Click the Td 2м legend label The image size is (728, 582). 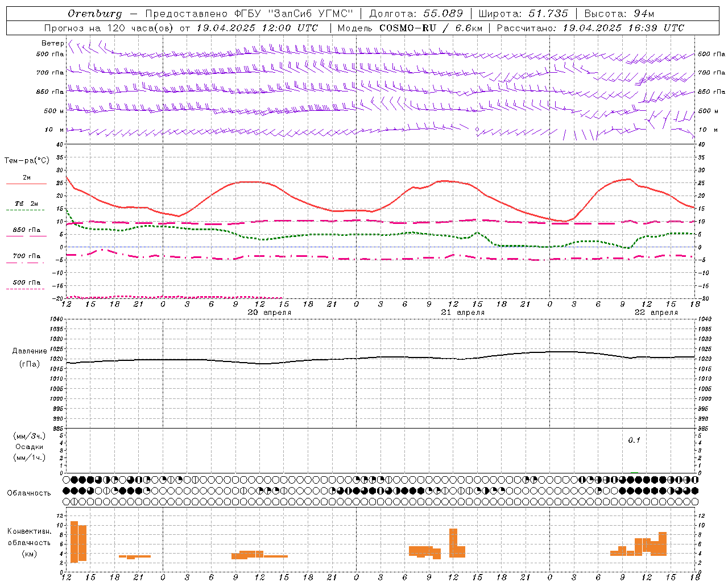pos(26,203)
